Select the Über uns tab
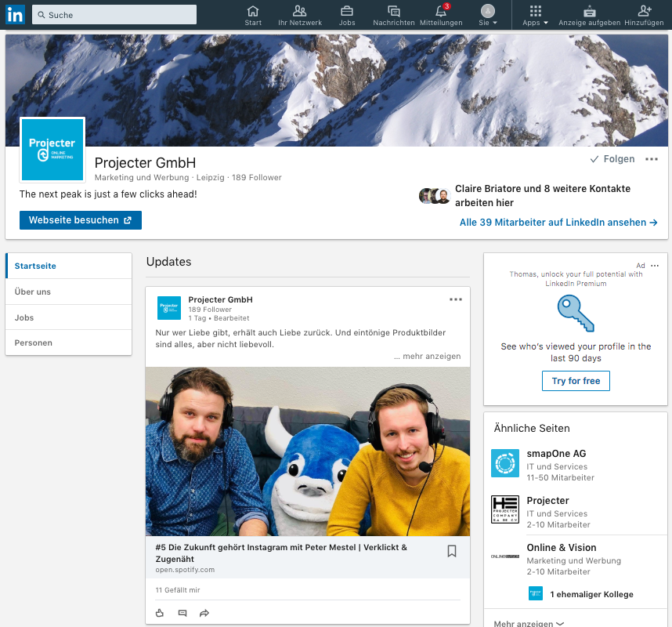Image resolution: width=672 pixels, height=627 pixels. [69, 292]
